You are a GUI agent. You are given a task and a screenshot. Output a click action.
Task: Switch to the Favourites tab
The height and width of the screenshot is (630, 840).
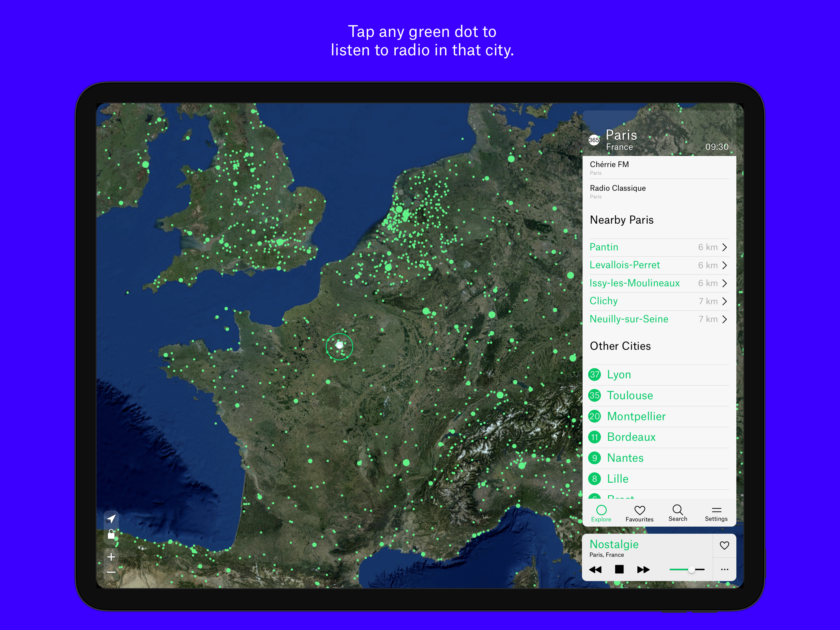point(640,513)
